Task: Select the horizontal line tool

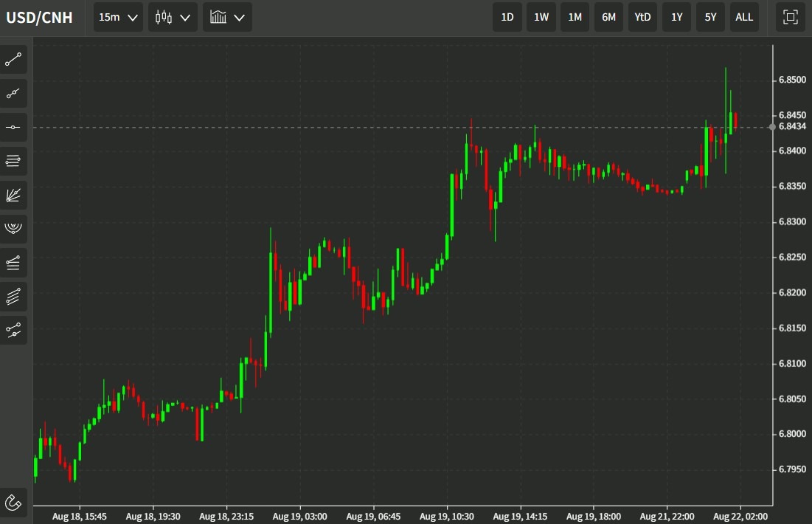Action: (x=13, y=127)
